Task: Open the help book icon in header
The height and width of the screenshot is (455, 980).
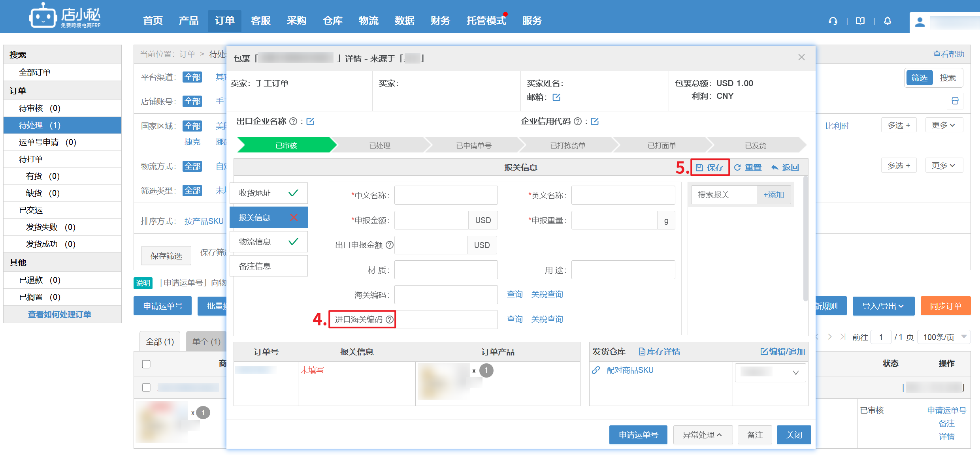Action: coord(860,21)
